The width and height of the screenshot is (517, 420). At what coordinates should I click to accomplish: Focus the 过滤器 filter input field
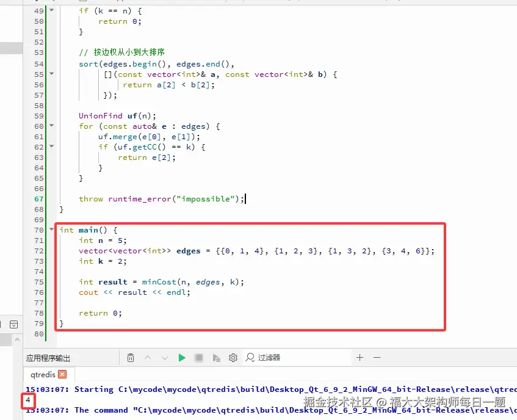[x=297, y=358]
